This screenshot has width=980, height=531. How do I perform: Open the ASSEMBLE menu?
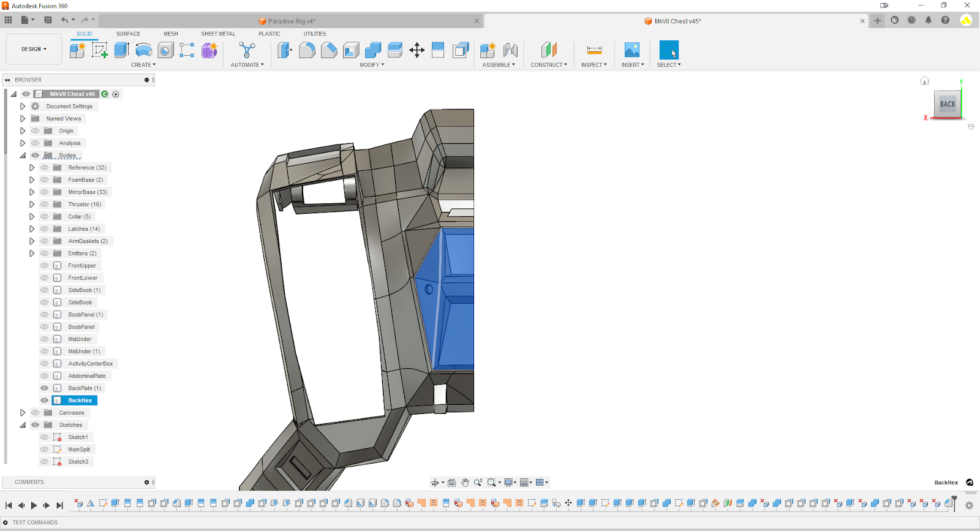click(x=499, y=65)
